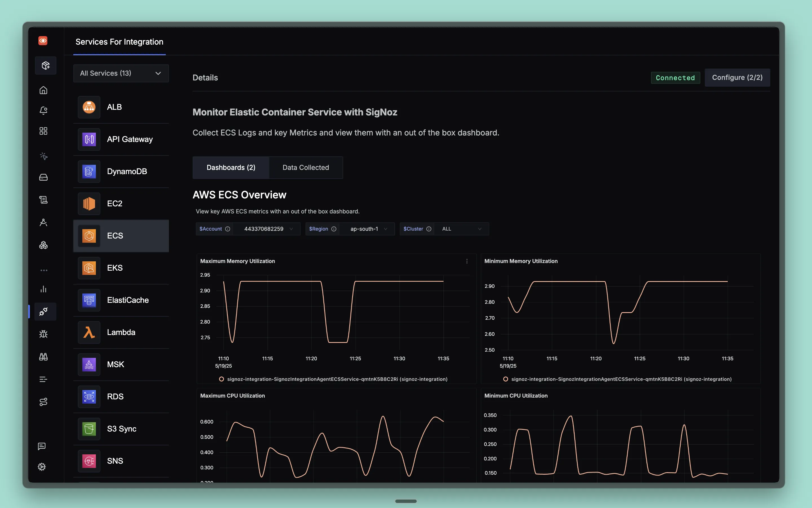Image resolution: width=812 pixels, height=508 pixels.
Task: Select ElastiCache in the services list
Action: point(121,300)
